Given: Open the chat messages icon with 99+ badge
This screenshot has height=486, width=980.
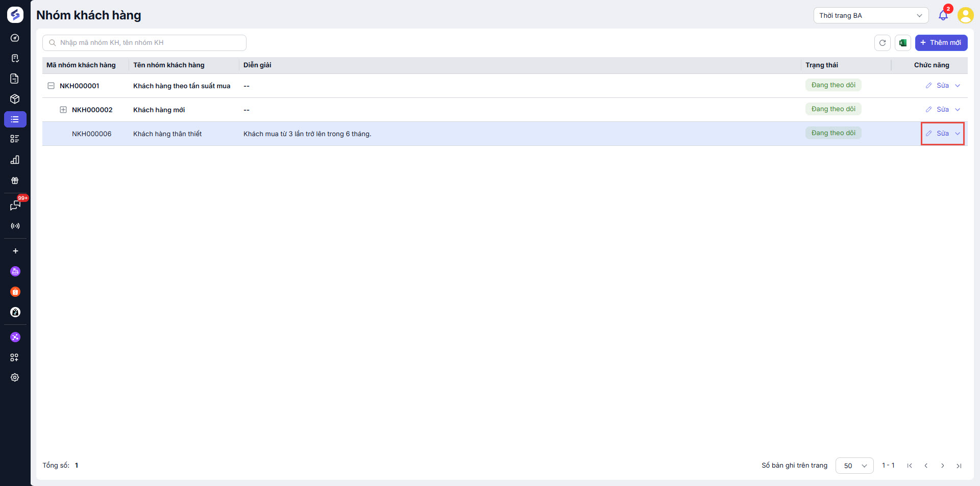Looking at the screenshot, I should 15,205.
